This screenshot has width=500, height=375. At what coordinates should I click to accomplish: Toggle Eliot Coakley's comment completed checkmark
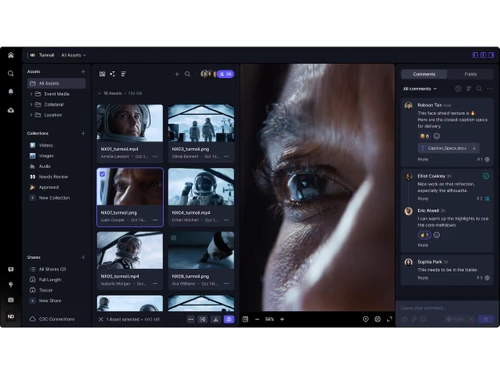(x=486, y=176)
